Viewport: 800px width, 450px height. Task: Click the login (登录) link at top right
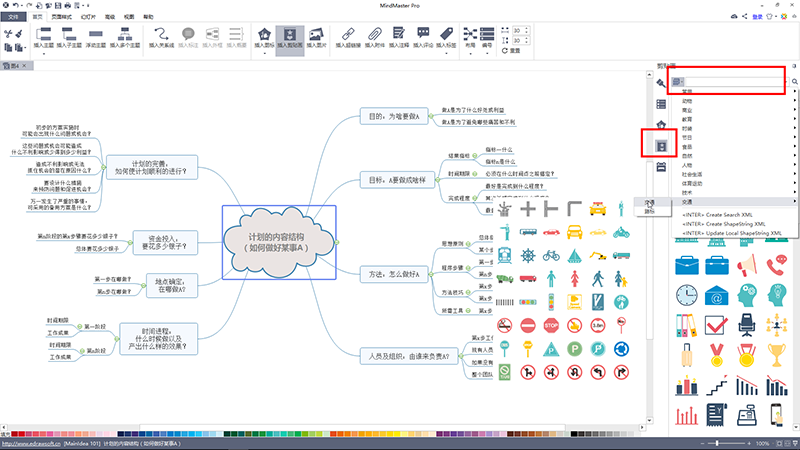(x=757, y=17)
